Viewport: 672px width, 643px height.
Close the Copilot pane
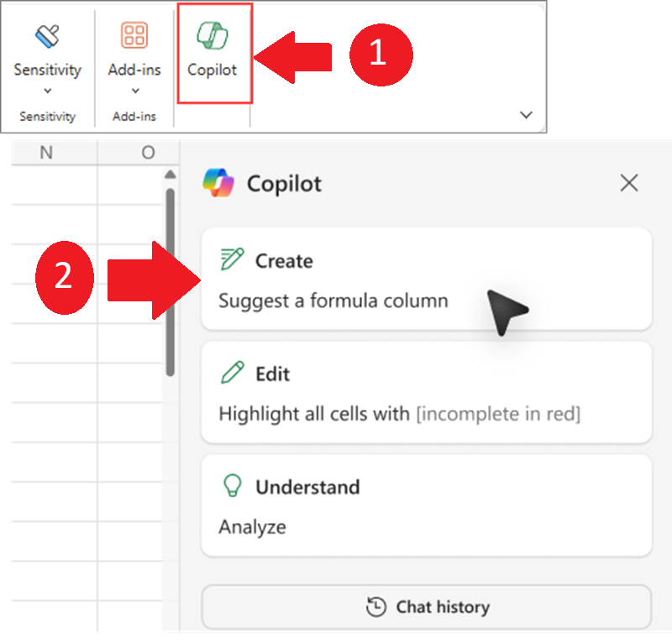tap(628, 183)
